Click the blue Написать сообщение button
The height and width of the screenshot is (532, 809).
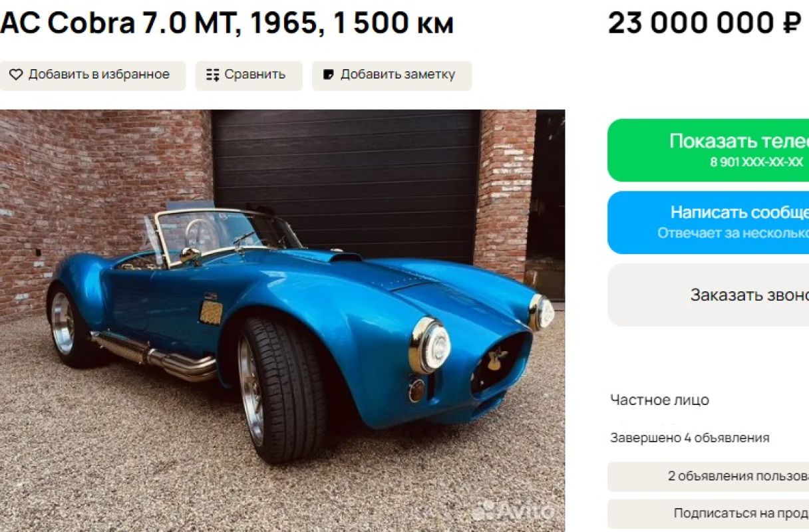pos(708,222)
